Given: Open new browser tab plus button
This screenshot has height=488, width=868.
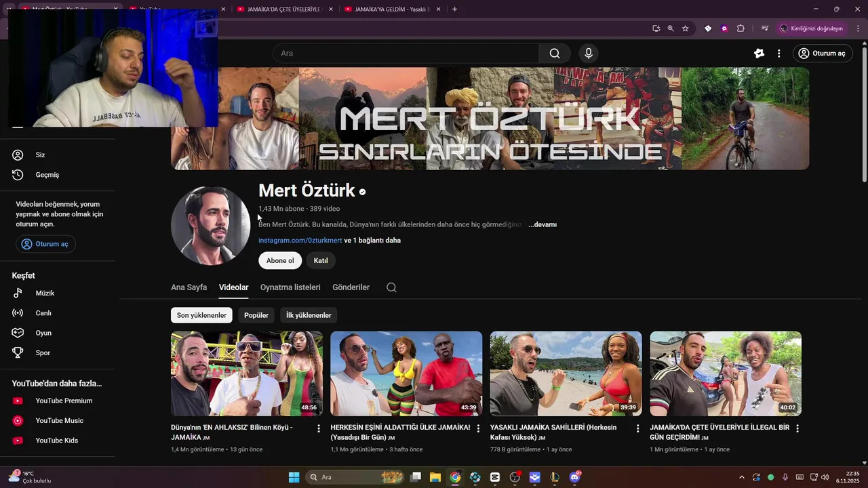Looking at the screenshot, I should pyautogui.click(x=454, y=9).
